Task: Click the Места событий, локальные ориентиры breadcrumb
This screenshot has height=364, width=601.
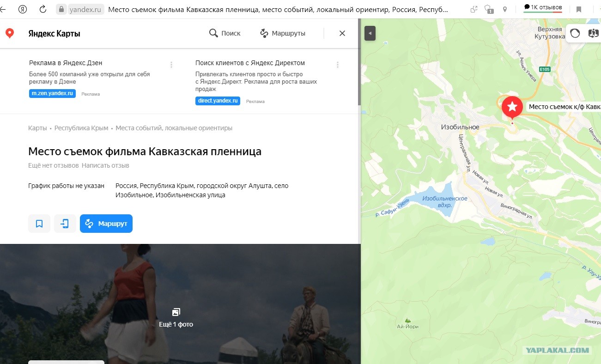Action: [x=174, y=128]
